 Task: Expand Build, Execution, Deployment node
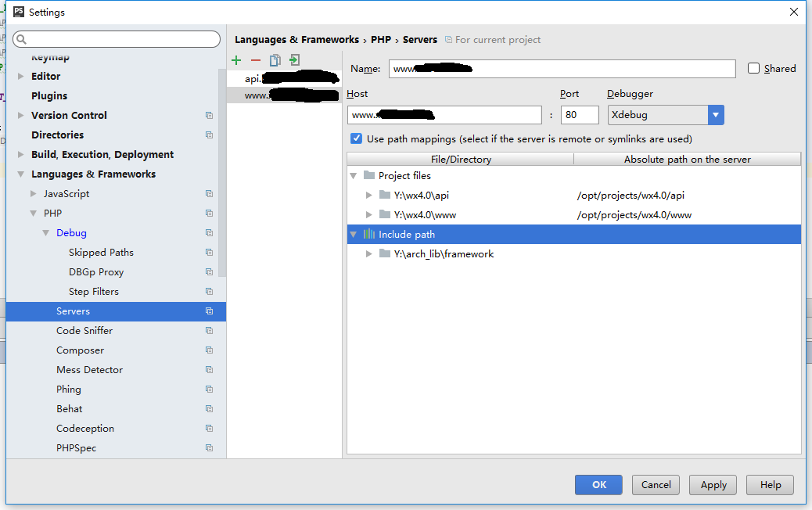(20, 154)
